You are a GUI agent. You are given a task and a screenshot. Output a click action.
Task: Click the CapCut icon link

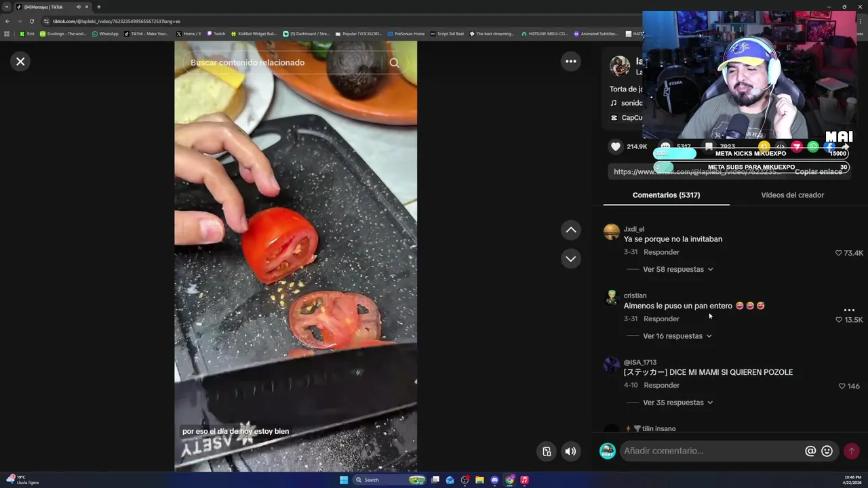[x=614, y=118]
